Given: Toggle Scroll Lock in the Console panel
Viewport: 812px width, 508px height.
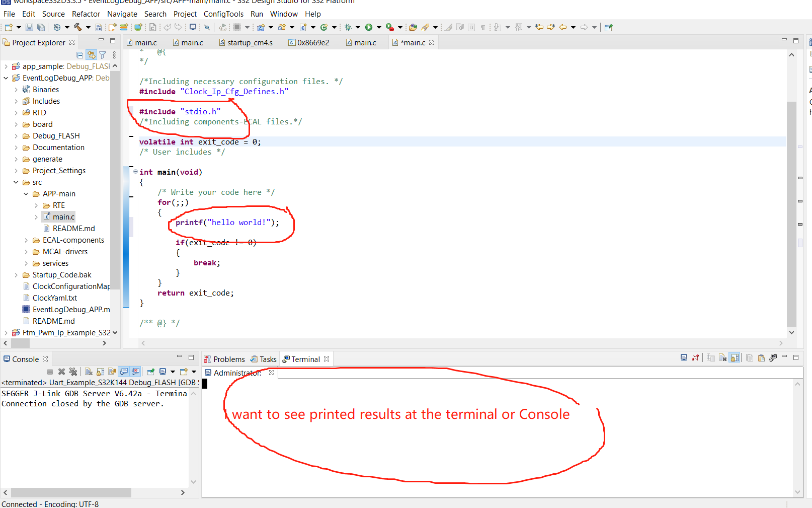Looking at the screenshot, I should (x=100, y=372).
